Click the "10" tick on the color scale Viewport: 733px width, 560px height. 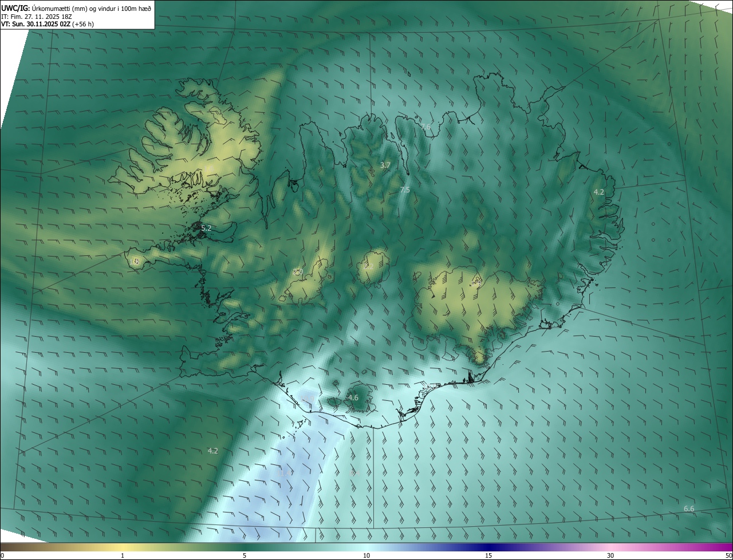tap(366, 555)
